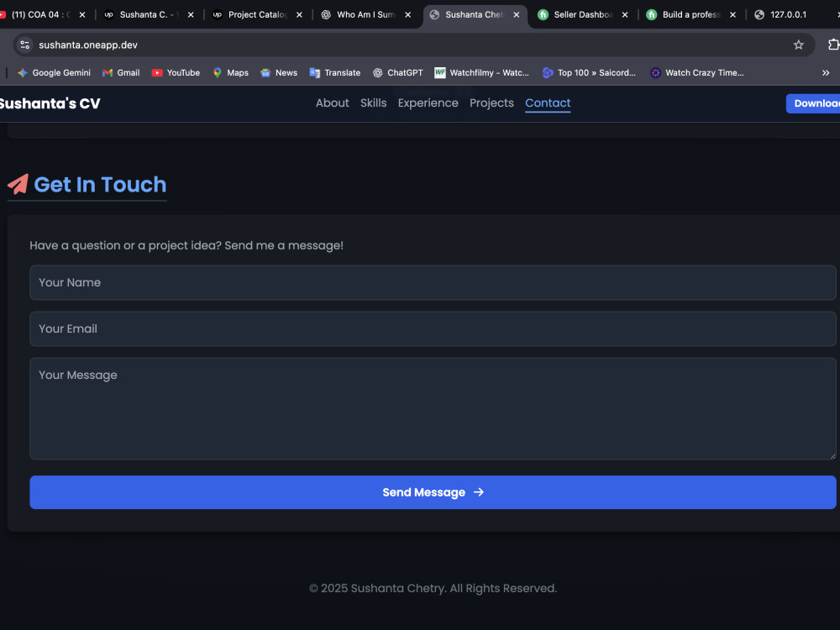Close the active Sushanta Chetry tab
Viewport: 840px width, 630px height.
(517, 15)
